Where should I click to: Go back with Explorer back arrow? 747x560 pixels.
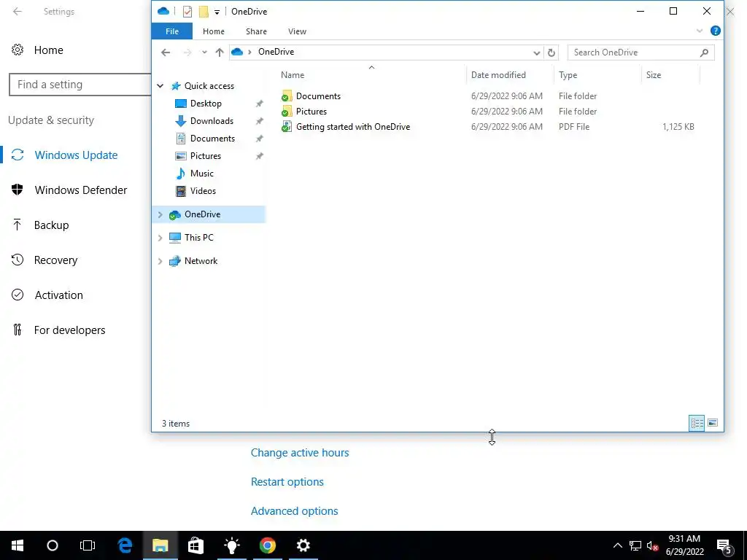pos(166,52)
